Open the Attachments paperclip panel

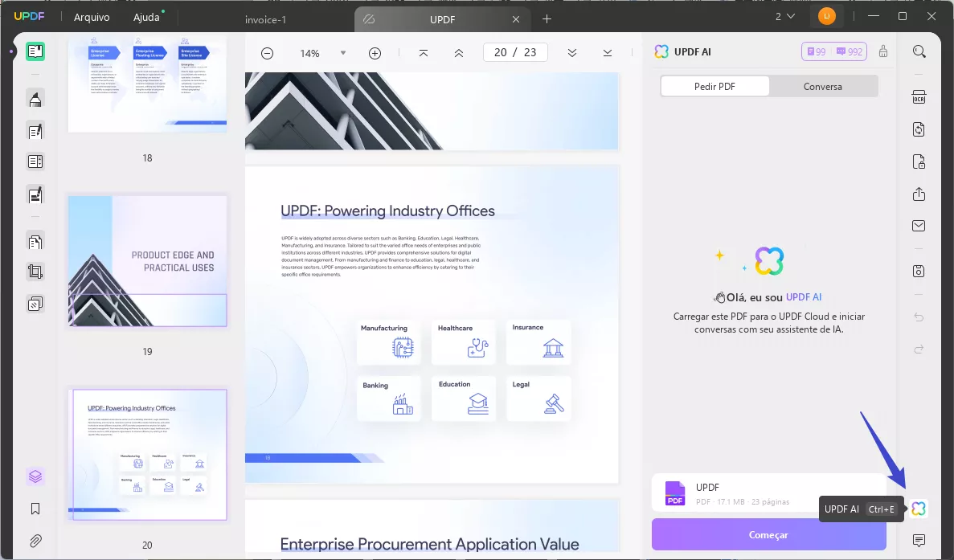click(x=35, y=541)
